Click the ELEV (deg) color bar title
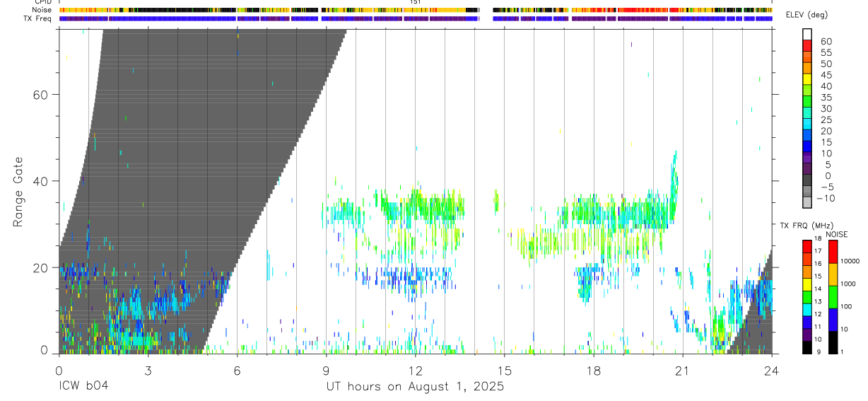868x401 pixels. 807,16
